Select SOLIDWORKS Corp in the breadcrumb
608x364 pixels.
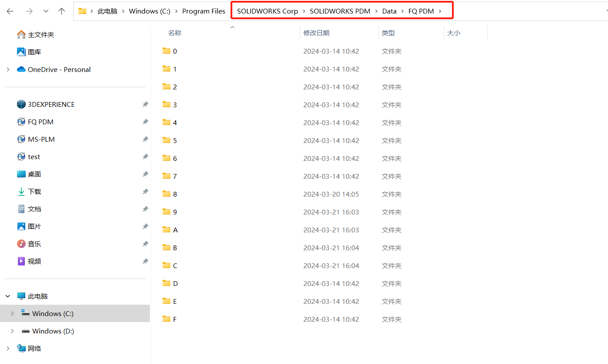268,11
